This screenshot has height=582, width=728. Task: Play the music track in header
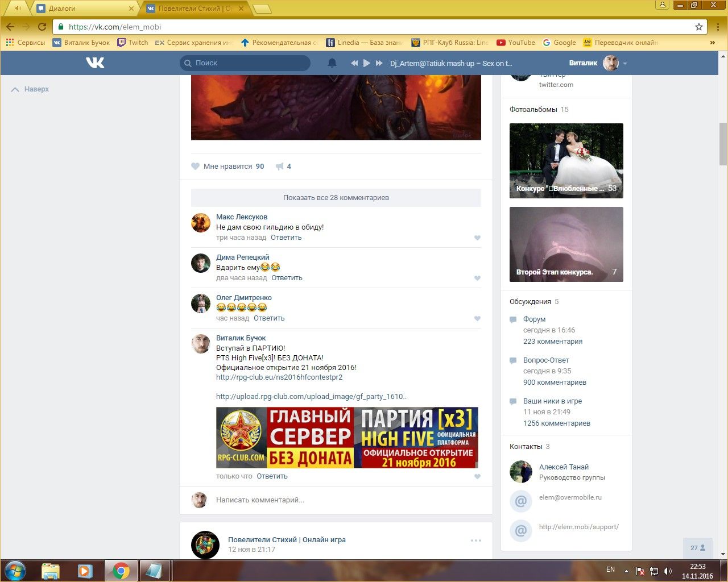coord(367,63)
